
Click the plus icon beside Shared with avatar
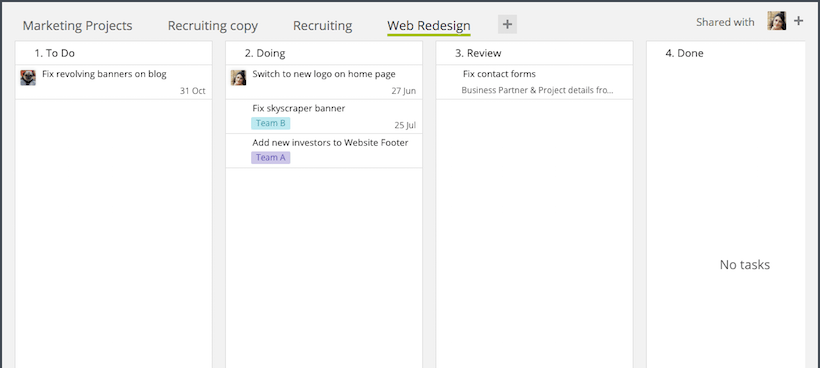click(x=798, y=21)
